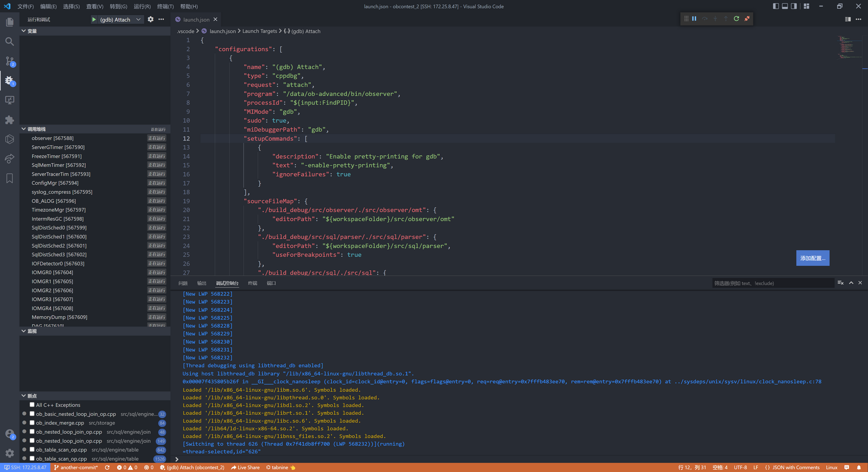This screenshot has width=868, height=472.
Task: Toggle the primary sidebar layout icon
Action: [776, 6]
